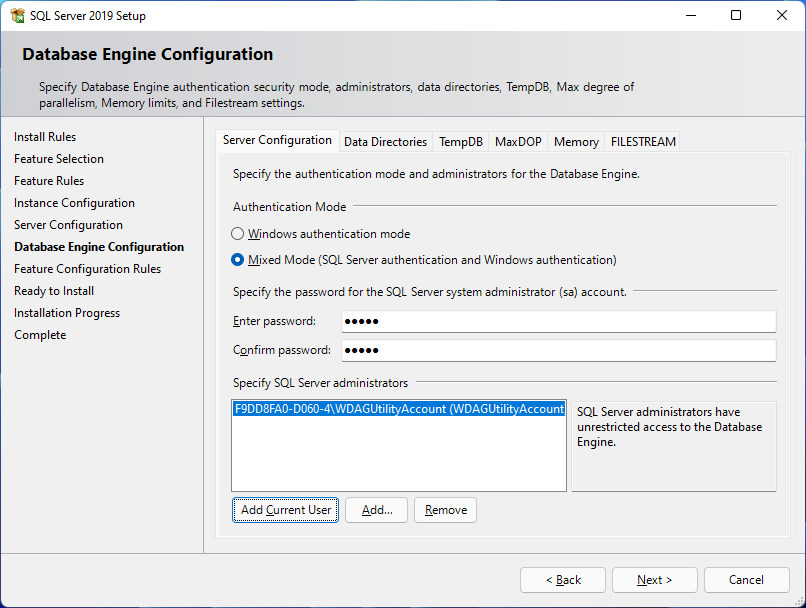This screenshot has width=806, height=608.
Task: Switch to the TempDB tab
Action: click(461, 142)
